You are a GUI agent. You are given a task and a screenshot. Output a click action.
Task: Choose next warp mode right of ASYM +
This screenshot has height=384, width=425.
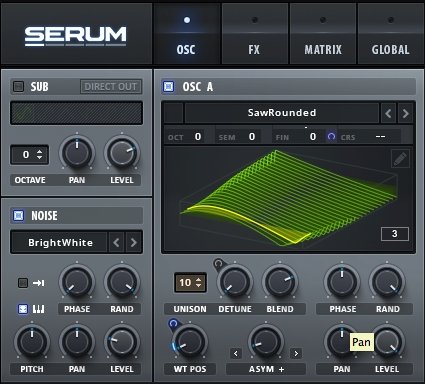pos(296,353)
